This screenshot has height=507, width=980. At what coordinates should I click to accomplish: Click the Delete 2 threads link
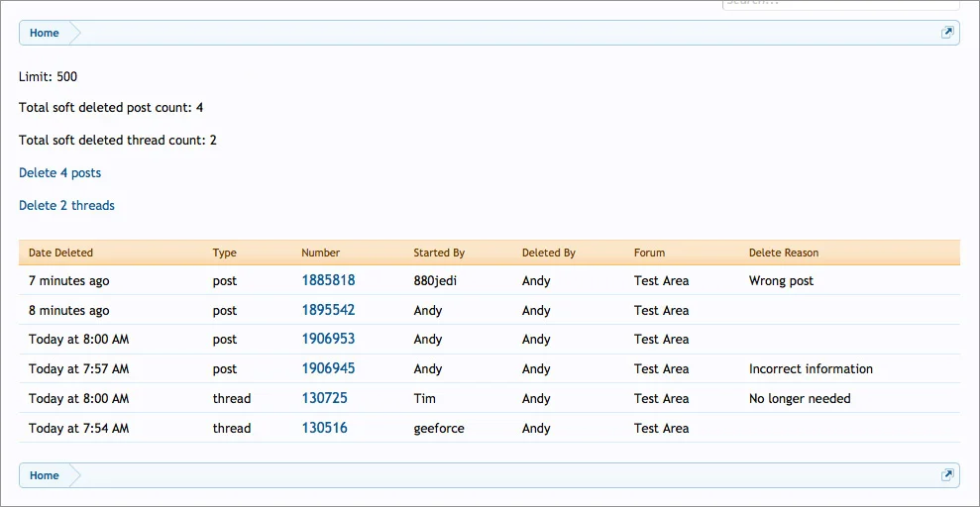tap(66, 205)
